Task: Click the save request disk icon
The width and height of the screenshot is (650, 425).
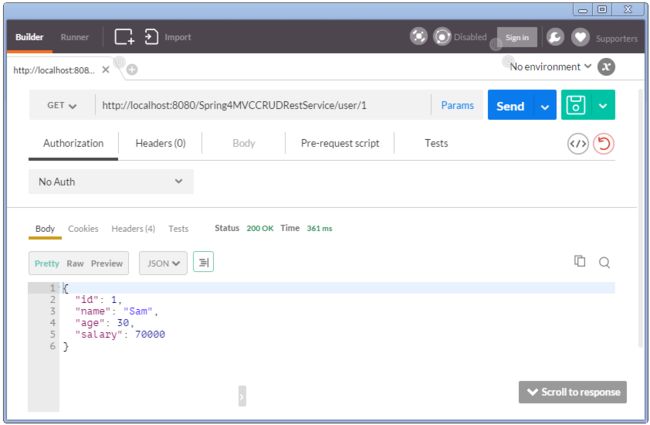Action: [x=576, y=105]
